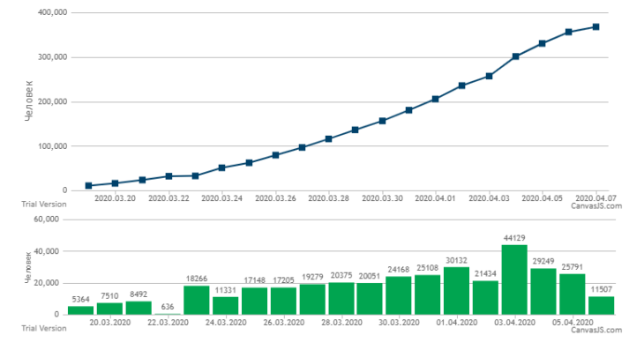Select the bar with value 30132
This screenshot has width=644, height=350.
(x=456, y=291)
